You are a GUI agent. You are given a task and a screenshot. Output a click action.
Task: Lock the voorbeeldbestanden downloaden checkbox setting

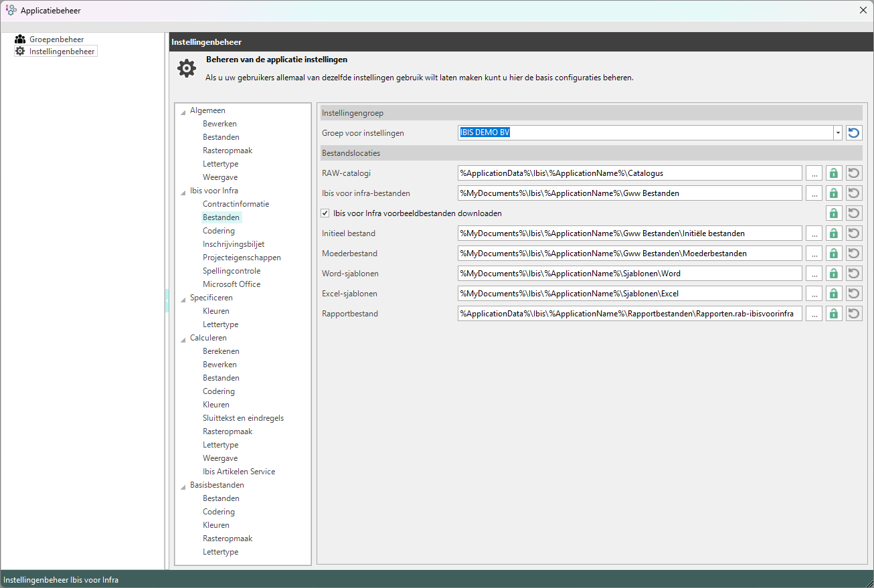[833, 213]
